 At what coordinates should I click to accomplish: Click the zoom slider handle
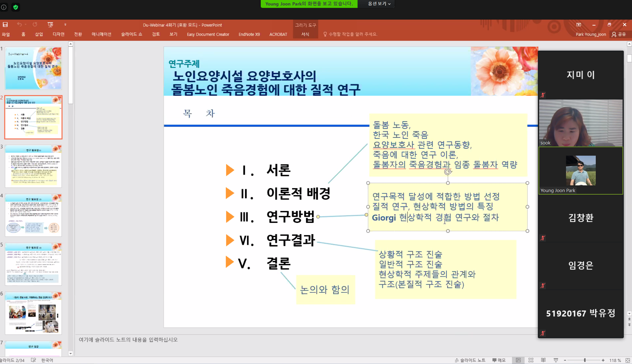585,360
